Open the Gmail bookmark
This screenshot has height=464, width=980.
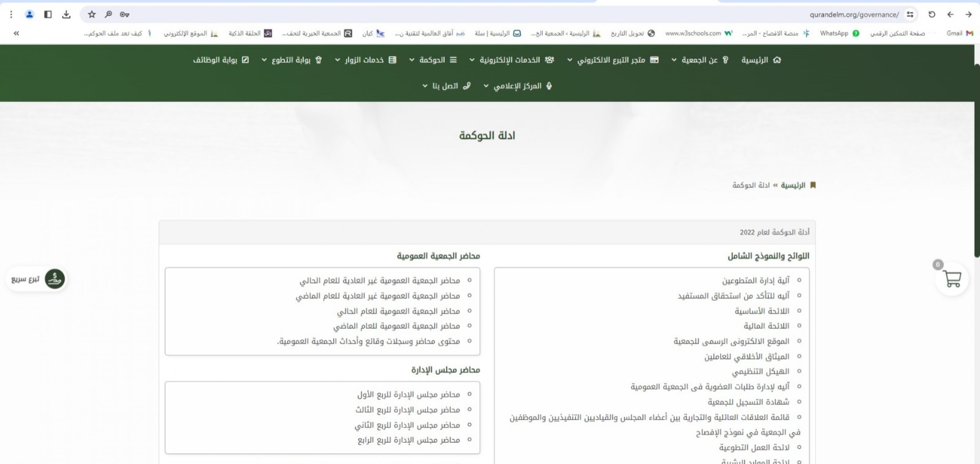(959, 33)
